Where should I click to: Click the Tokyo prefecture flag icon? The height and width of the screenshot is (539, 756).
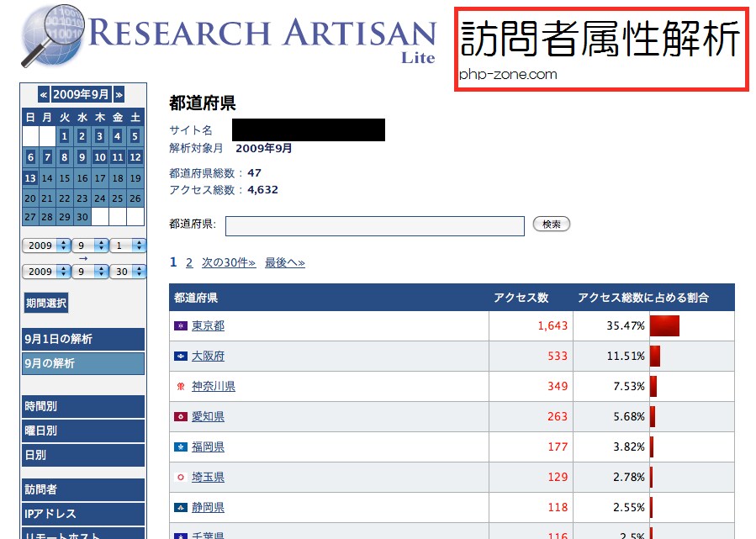point(181,326)
